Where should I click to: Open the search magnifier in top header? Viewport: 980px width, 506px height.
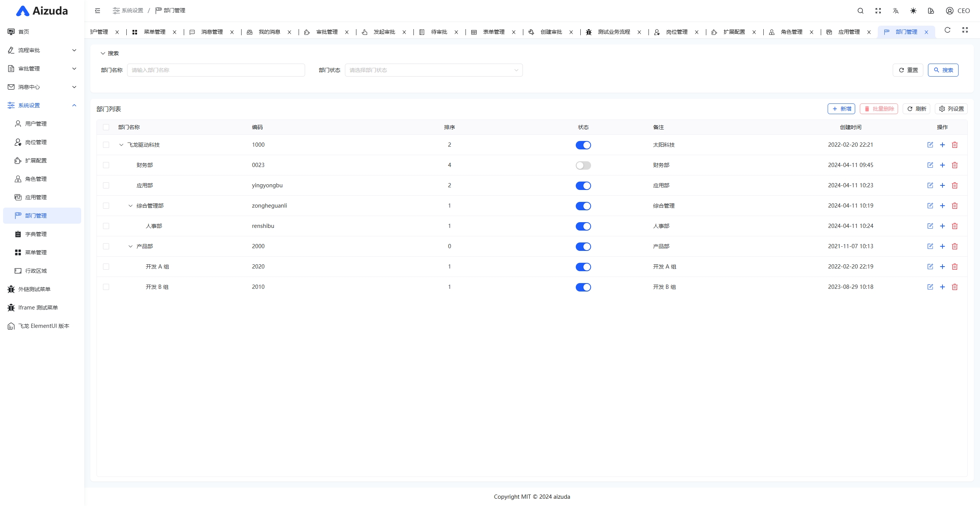(861, 11)
